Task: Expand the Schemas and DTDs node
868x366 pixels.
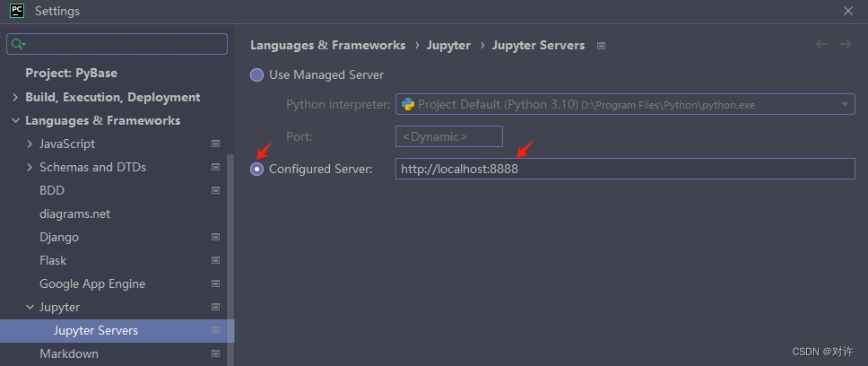Action: tap(30, 167)
